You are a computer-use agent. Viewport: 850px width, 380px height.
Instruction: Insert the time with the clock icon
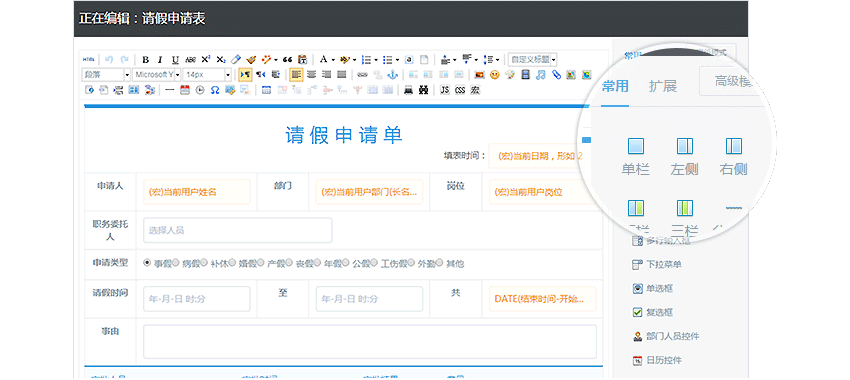point(200,90)
